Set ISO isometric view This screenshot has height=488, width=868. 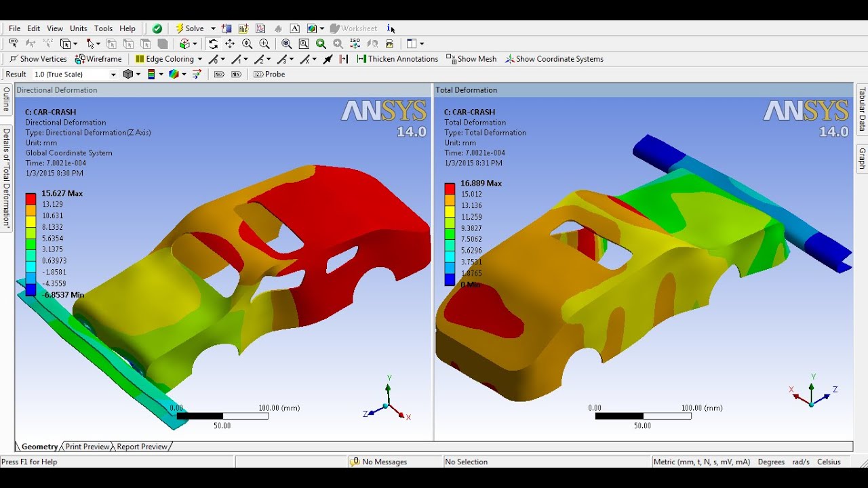click(355, 43)
